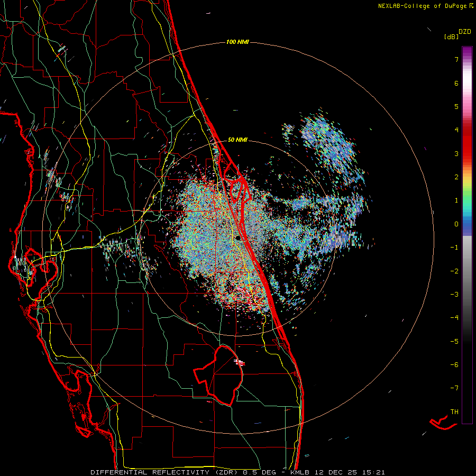
Task: Click the -4 value on color scale
Action: tap(454, 318)
